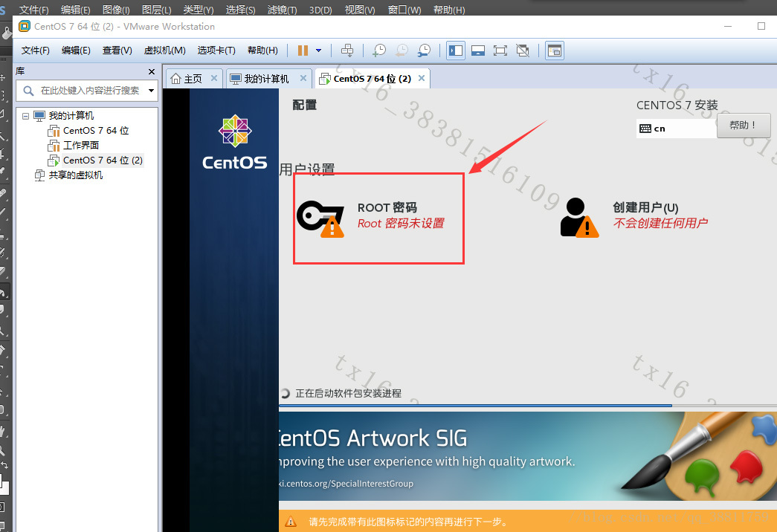
Task: Open Photoshop 图像(I) menu
Action: tap(116, 10)
